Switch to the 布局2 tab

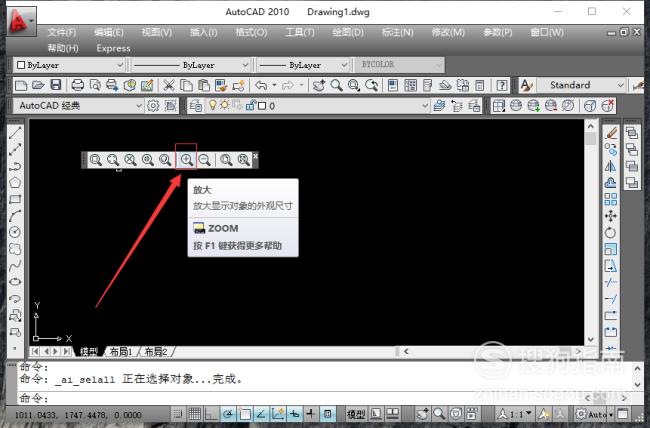click(156, 352)
